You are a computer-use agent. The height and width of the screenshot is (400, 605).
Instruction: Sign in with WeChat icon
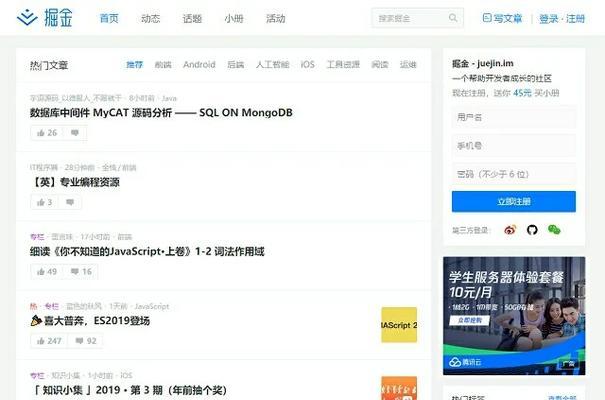[x=554, y=230]
